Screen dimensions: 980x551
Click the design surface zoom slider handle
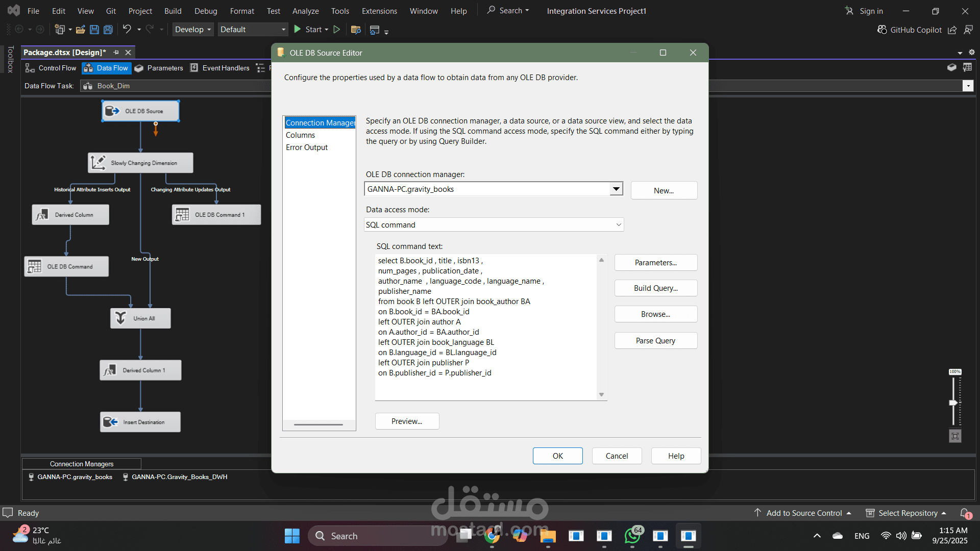[953, 403]
